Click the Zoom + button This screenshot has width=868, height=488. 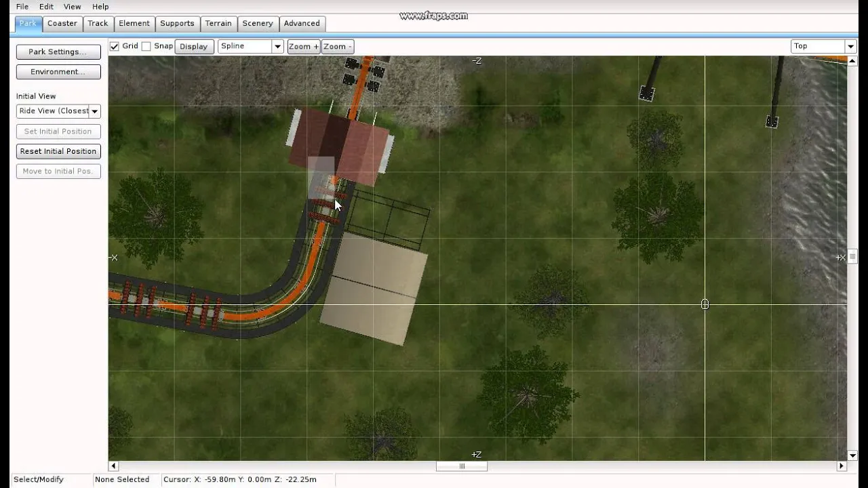(x=303, y=47)
